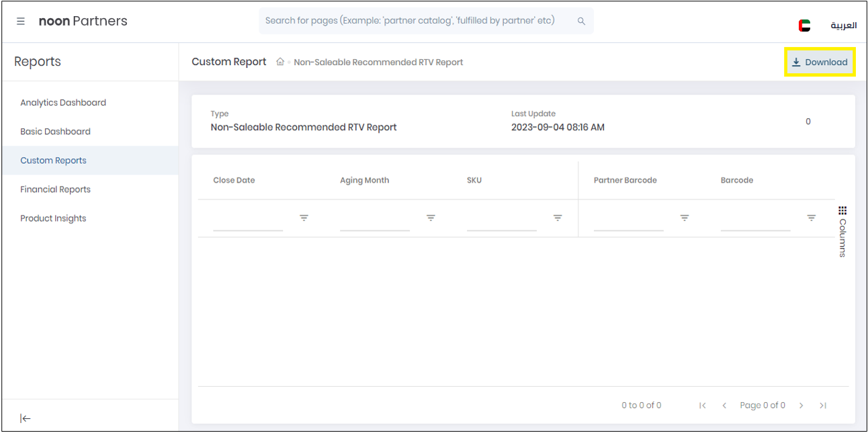Go to the first page of results
Screen dimensions: 868x433
coord(703,405)
